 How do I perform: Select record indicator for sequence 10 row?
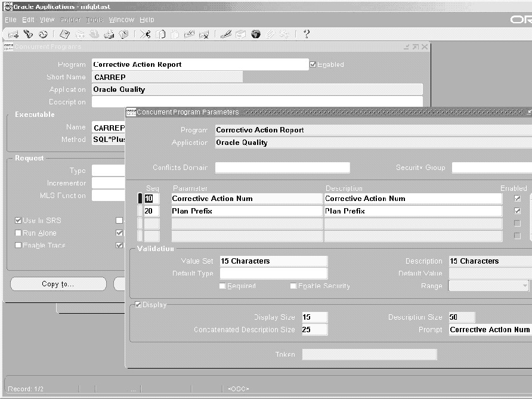point(140,199)
